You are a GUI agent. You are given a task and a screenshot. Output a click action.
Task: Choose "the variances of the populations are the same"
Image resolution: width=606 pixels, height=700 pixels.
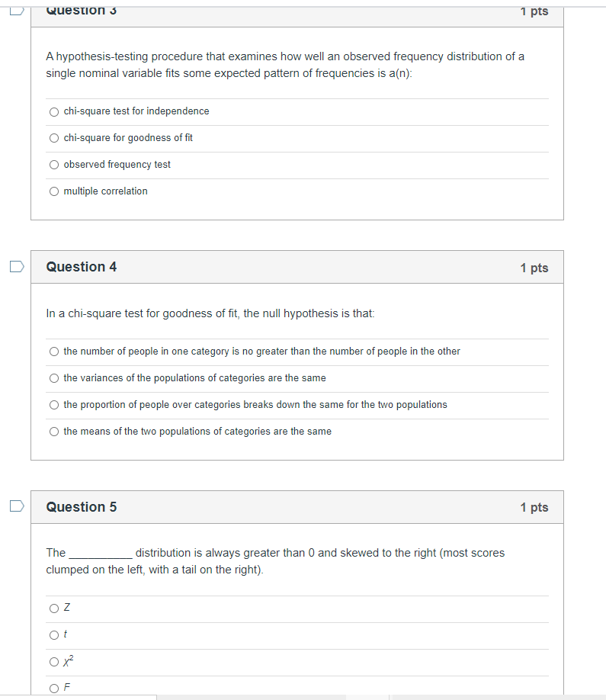click(x=54, y=378)
